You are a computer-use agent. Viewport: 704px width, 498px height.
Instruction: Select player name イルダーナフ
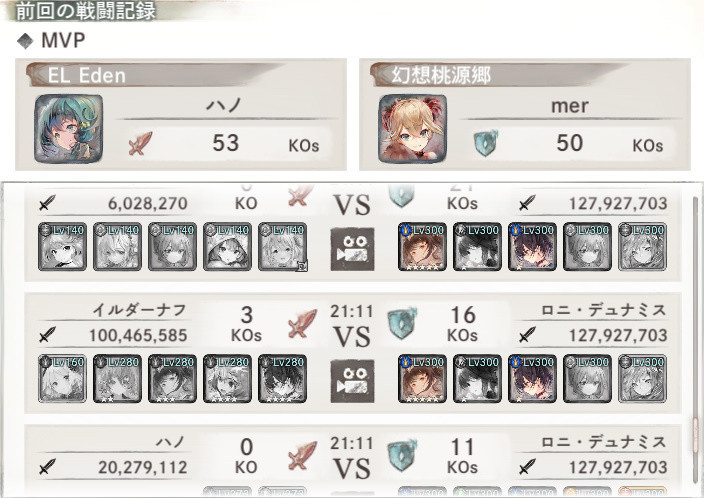point(139,310)
